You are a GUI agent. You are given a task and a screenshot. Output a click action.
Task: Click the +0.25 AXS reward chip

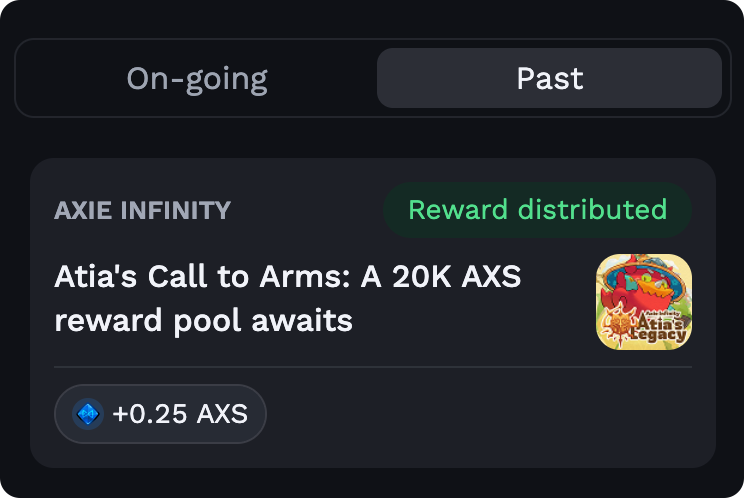coord(160,413)
